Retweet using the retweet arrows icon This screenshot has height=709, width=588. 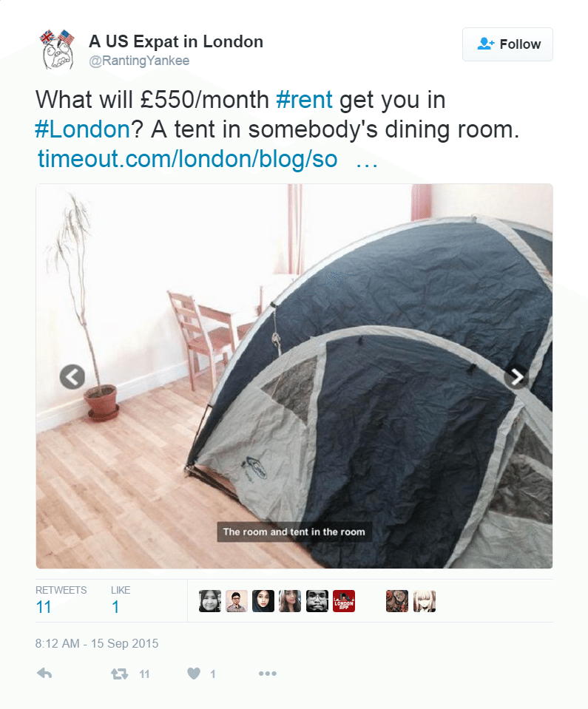[119, 674]
